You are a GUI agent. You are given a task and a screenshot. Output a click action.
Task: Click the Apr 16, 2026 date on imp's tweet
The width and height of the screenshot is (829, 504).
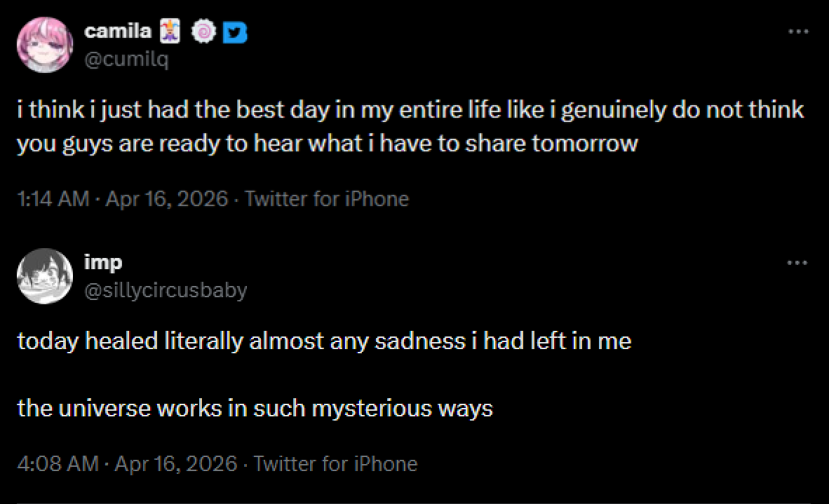175,464
